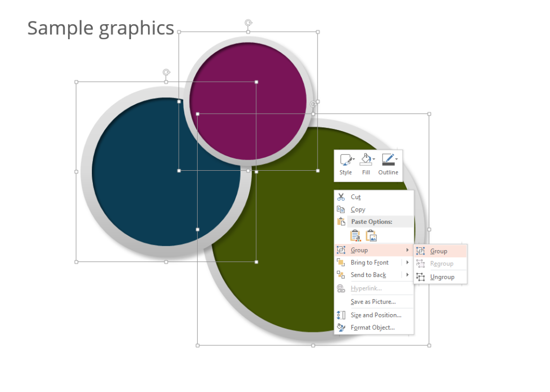The image size is (550, 392).
Task: Select Ungroup in the submenu
Action: (x=442, y=277)
